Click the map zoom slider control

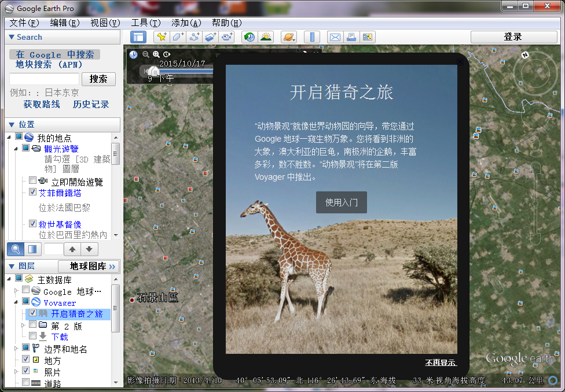(x=535, y=204)
